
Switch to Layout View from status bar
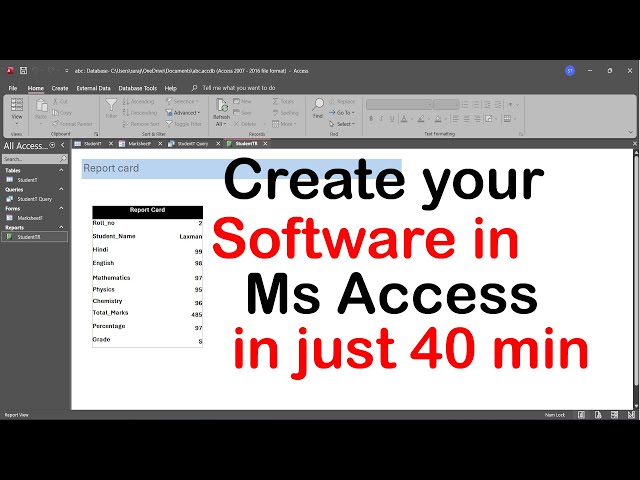[614, 415]
